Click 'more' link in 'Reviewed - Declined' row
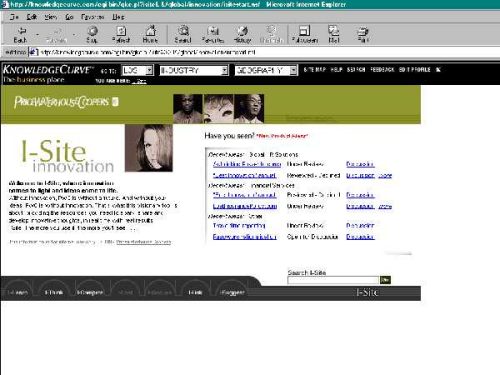Image resolution: width=500 pixels, height=375 pixels. click(x=385, y=175)
